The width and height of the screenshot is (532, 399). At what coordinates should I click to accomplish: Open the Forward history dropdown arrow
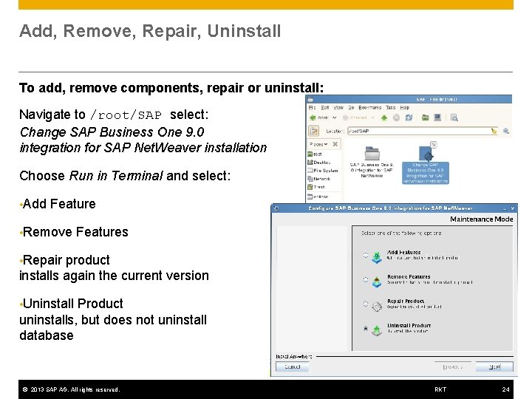point(373,117)
